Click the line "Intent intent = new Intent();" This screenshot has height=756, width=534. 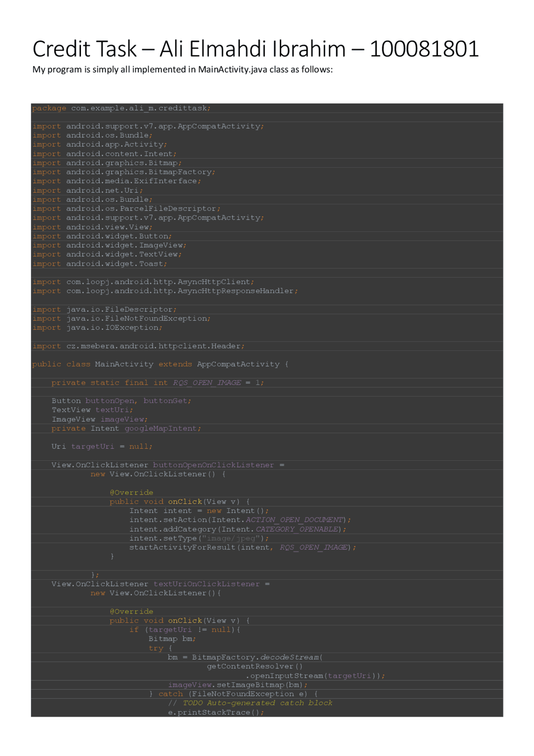tap(199, 511)
